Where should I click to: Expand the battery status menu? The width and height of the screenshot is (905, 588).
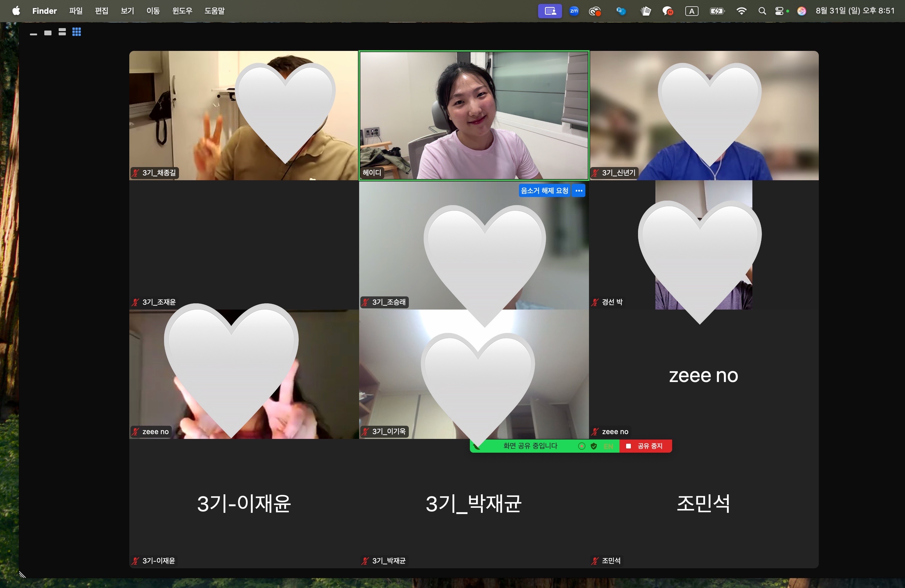717,11
